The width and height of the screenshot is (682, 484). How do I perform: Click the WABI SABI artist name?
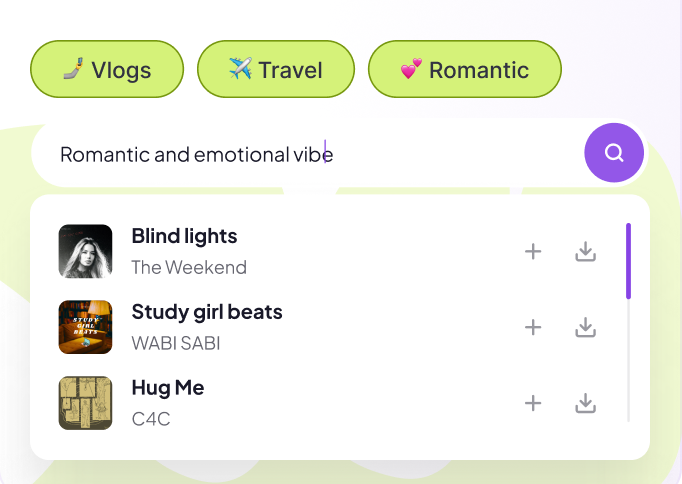176,343
